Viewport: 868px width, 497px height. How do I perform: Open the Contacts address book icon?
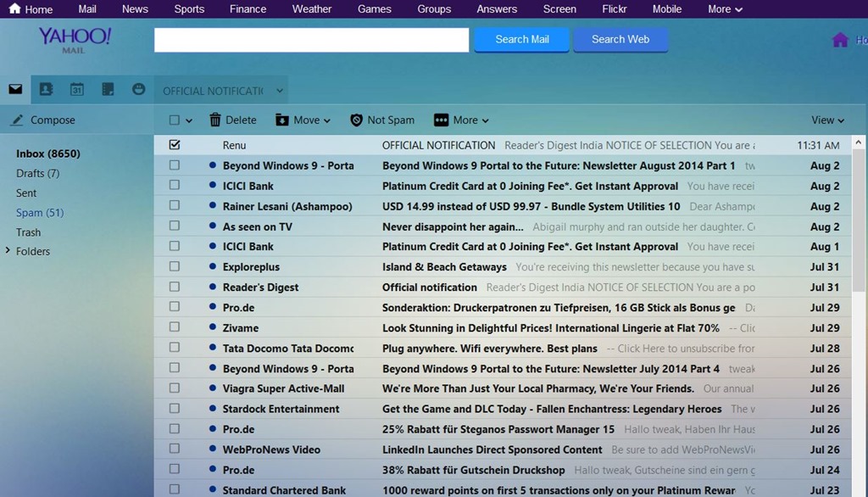pos(47,89)
